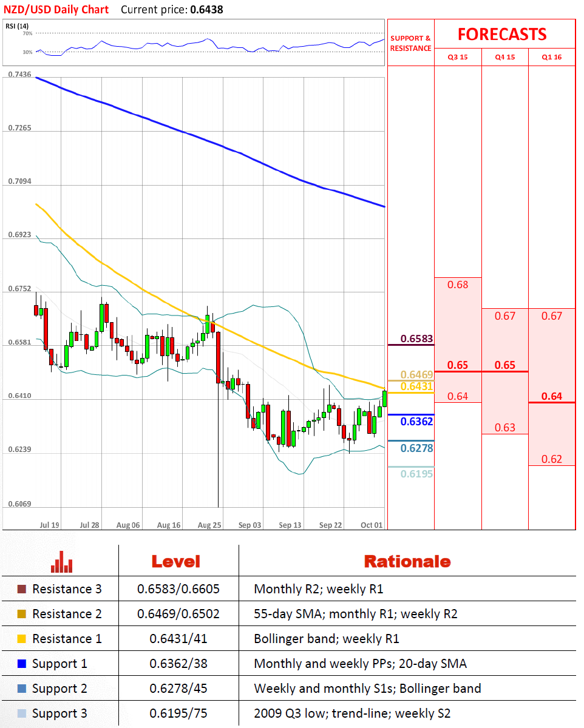Click the 0.64 forecast low in Q3 15
The width and height of the screenshot is (584, 728).
click(x=458, y=397)
